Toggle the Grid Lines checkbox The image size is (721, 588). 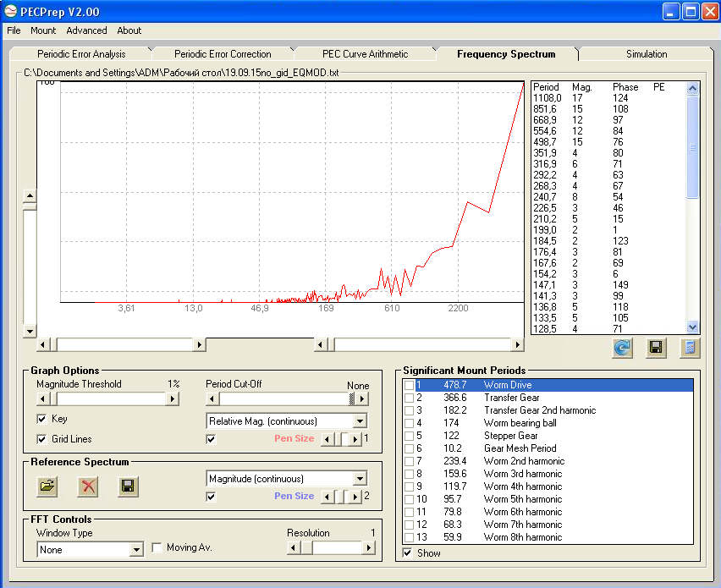pyautogui.click(x=41, y=439)
